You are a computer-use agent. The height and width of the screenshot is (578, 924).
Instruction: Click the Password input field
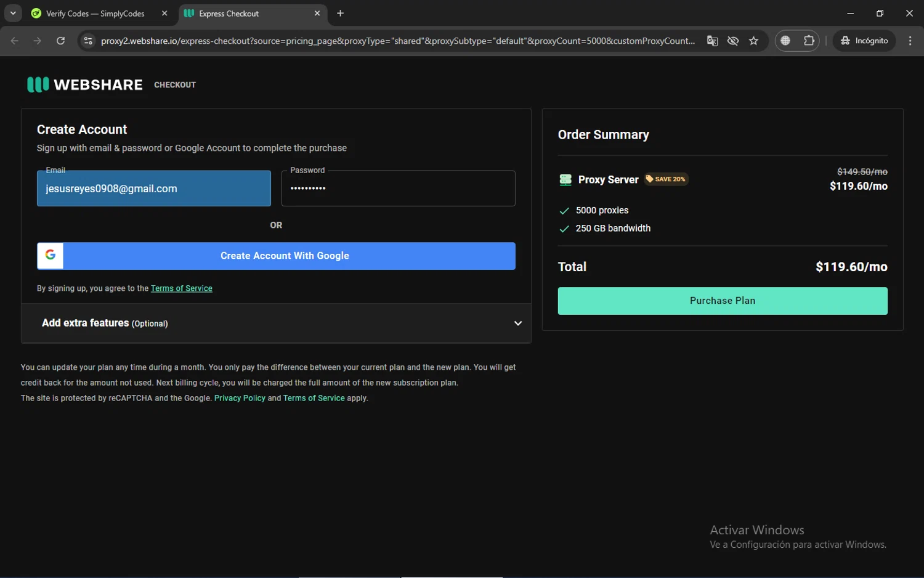coord(399,189)
